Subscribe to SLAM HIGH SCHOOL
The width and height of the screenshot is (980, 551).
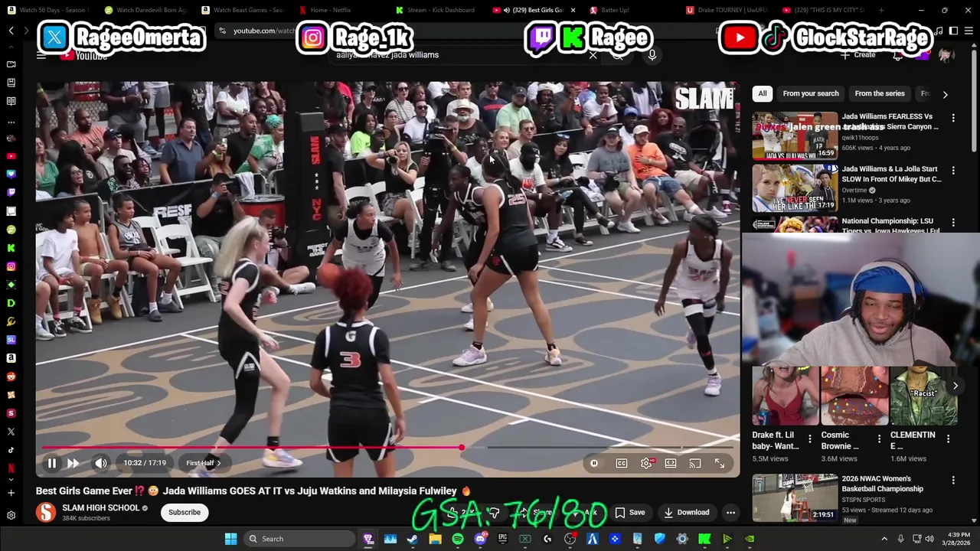185,512
